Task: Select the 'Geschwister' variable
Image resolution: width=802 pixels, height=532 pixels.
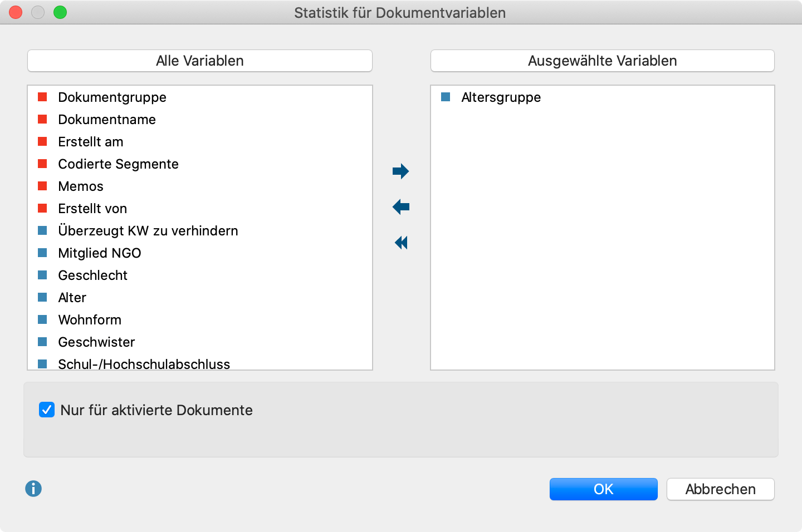Action: (x=200, y=342)
